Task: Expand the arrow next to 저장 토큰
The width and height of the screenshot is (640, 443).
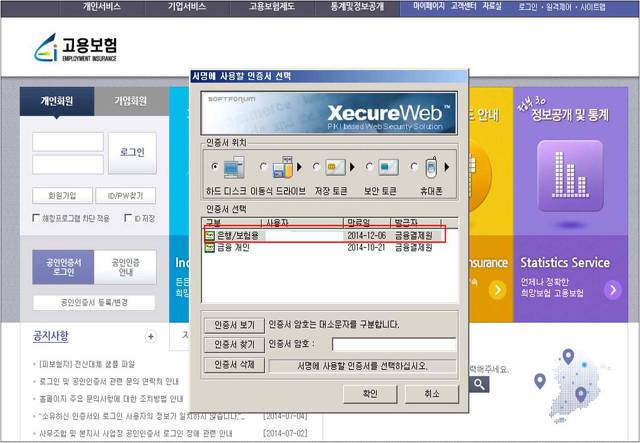Action: [352, 167]
